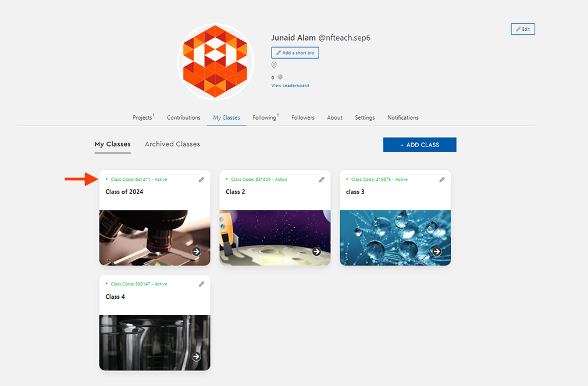Viewport: 588px width, 386px height.
Task: Open the Followers tab
Action: coord(303,117)
